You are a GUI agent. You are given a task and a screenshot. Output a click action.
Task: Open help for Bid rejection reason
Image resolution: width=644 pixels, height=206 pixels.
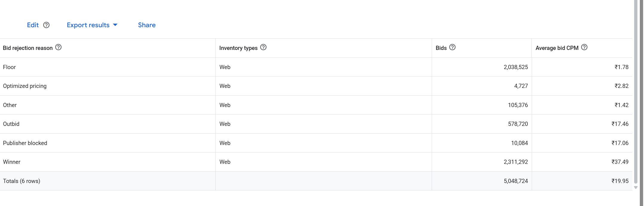tap(59, 47)
